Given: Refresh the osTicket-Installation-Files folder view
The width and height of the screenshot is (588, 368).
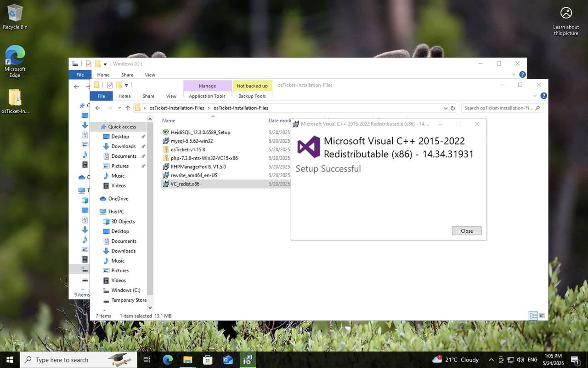Looking at the screenshot, I should click(452, 108).
